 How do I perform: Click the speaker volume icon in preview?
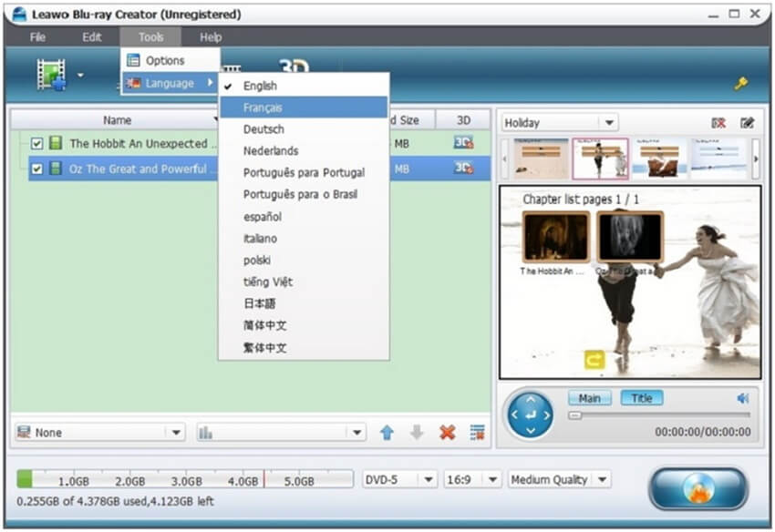pos(742,398)
